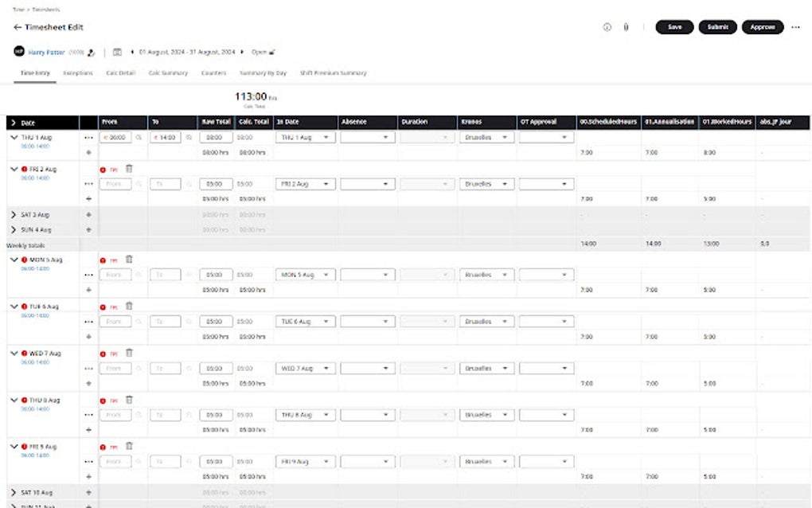Expand the SUN 4 Aug day row
The height and width of the screenshot is (508, 812).
14,229
